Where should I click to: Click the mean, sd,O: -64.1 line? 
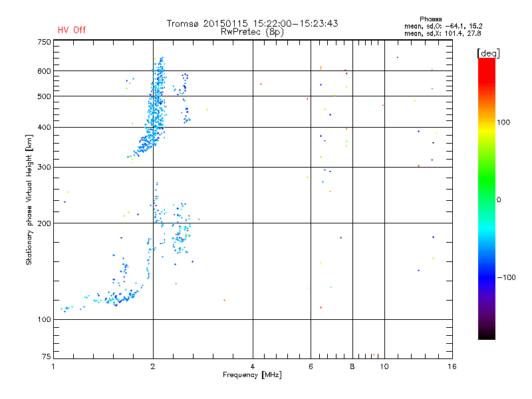pos(443,26)
